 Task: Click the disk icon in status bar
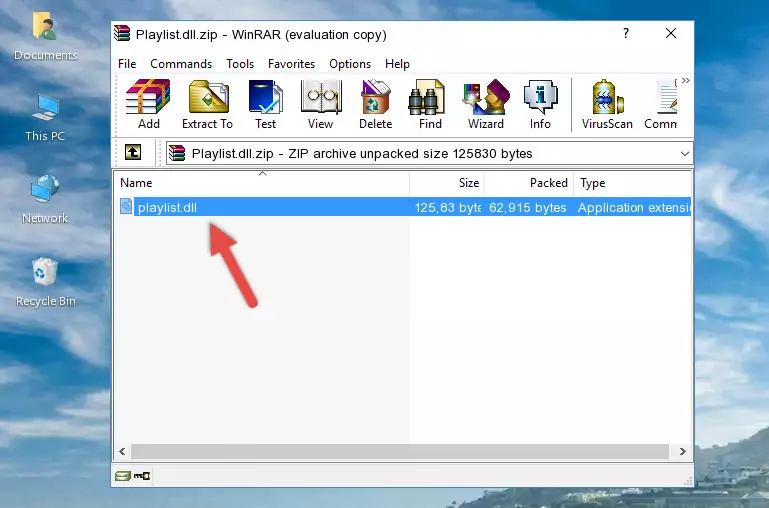(x=123, y=475)
